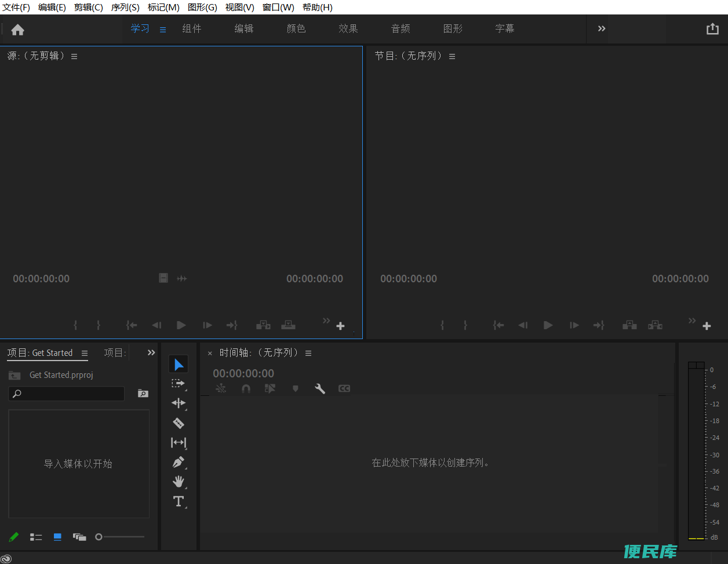Switch to the 效果 workspace tab
The width and height of the screenshot is (728, 564).
348,28
